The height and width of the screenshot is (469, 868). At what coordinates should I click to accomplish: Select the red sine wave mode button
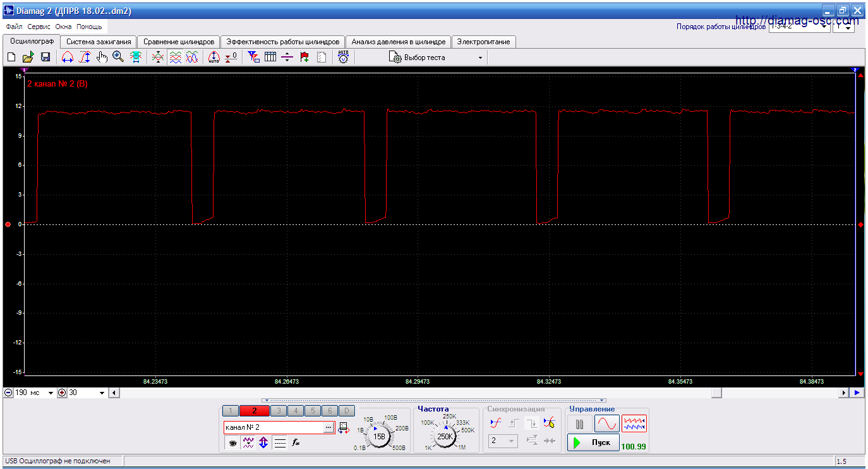[607, 423]
